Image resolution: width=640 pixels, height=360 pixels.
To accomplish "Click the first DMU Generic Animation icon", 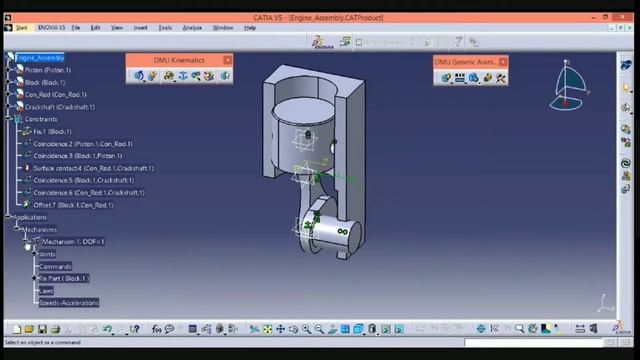I will (x=446, y=78).
